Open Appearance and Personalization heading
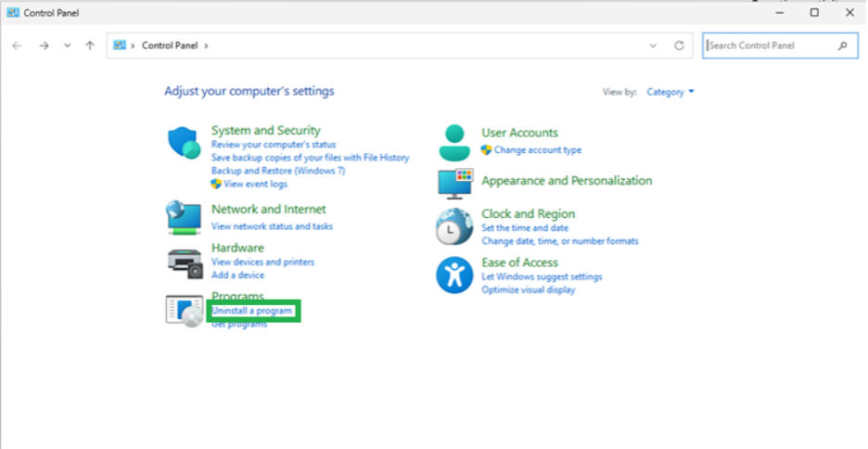868x449 pixels. [567, 181]
